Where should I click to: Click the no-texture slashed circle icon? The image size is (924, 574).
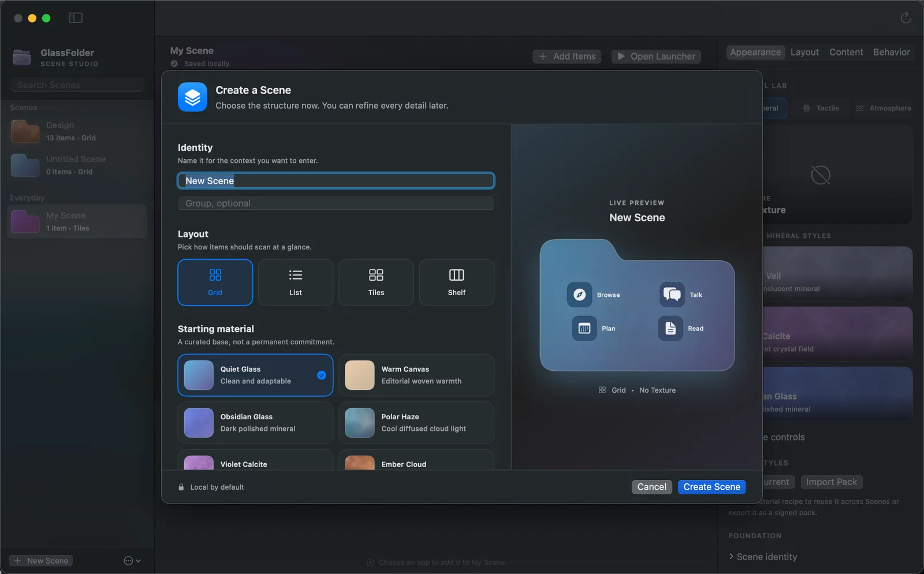(820, 175)
